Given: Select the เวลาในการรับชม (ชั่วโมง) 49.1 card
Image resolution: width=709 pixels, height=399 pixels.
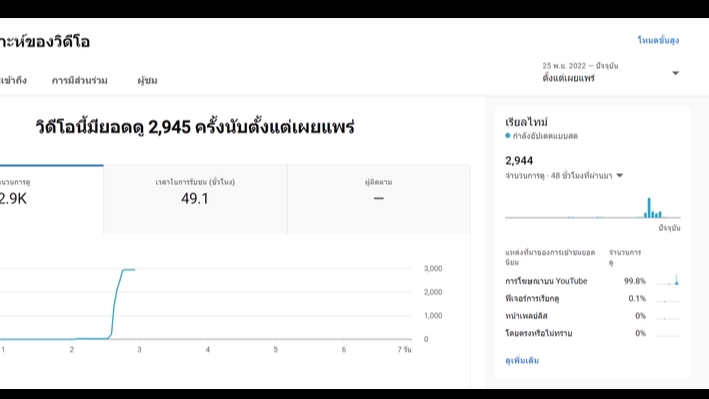Looking at the screenshot, I should tap(195, 199).
